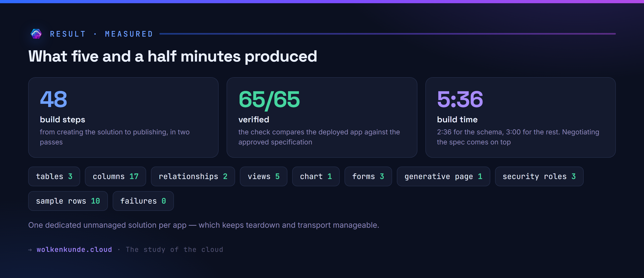Select the 'chart 1' chip
Viewport: 644px width, 278px height.
pos(316,176)
